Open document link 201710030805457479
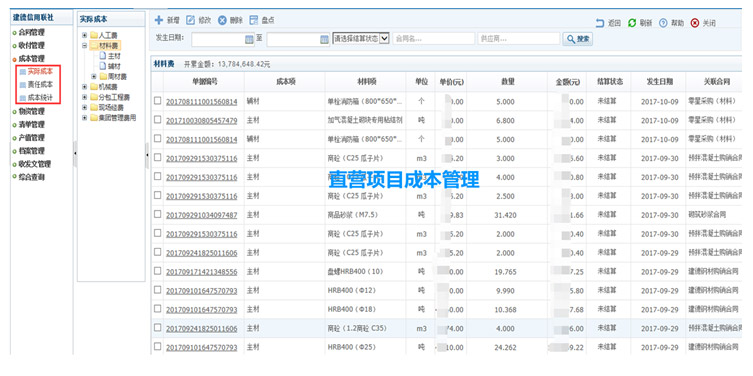 (201, 121)
